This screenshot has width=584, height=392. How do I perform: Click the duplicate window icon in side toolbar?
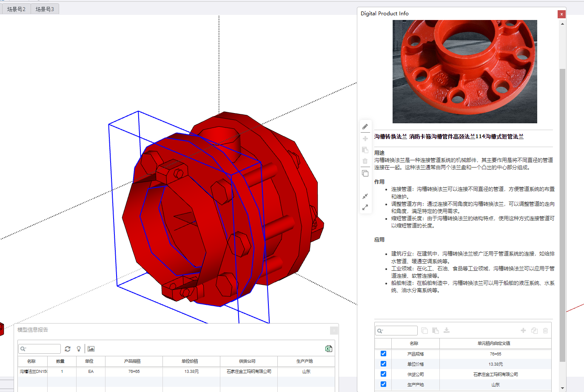click(x=365, y=173)
